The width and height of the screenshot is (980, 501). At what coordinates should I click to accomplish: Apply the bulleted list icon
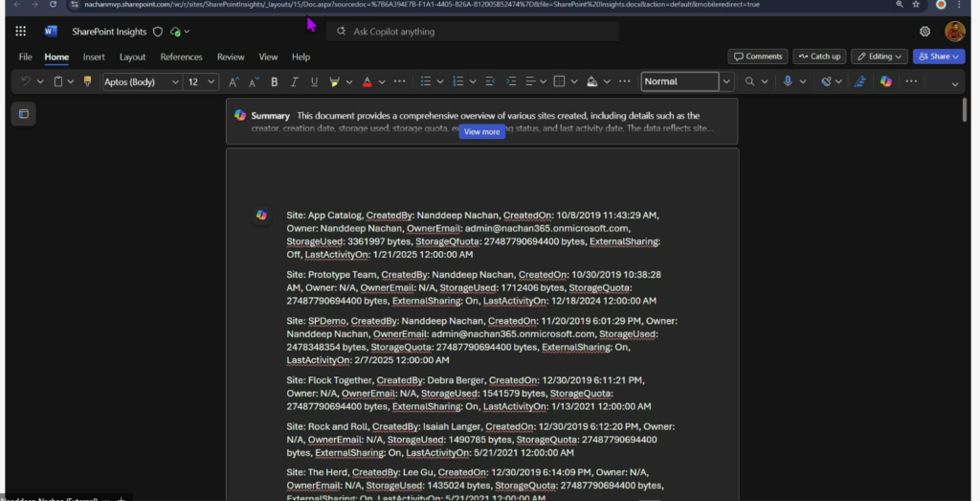(x=426, y=81)
